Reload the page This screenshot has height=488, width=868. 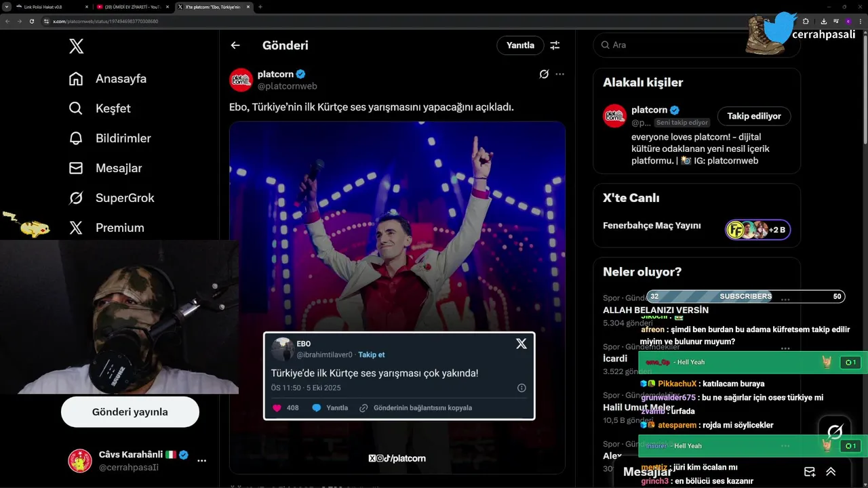coord(31,21)
